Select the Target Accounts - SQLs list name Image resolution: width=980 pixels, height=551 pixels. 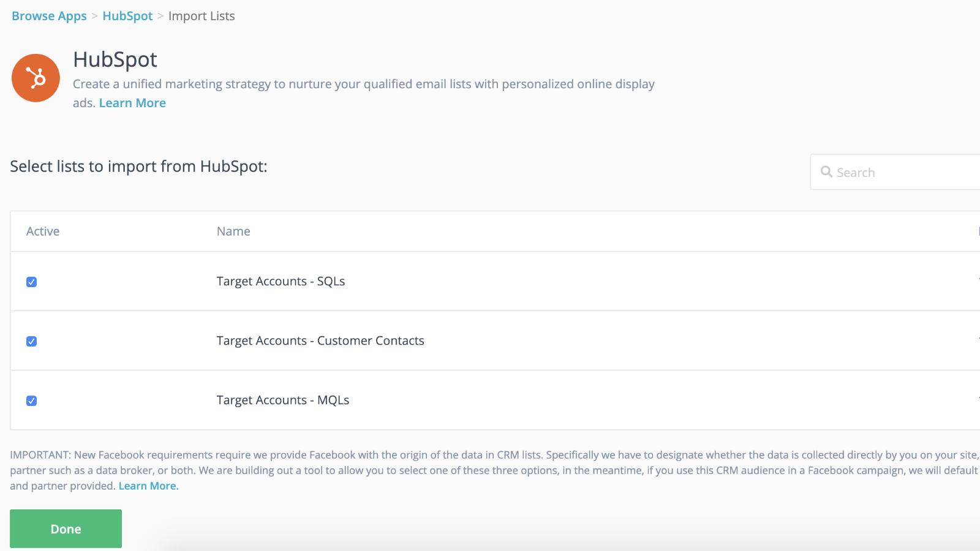click(x=281, y=281)
